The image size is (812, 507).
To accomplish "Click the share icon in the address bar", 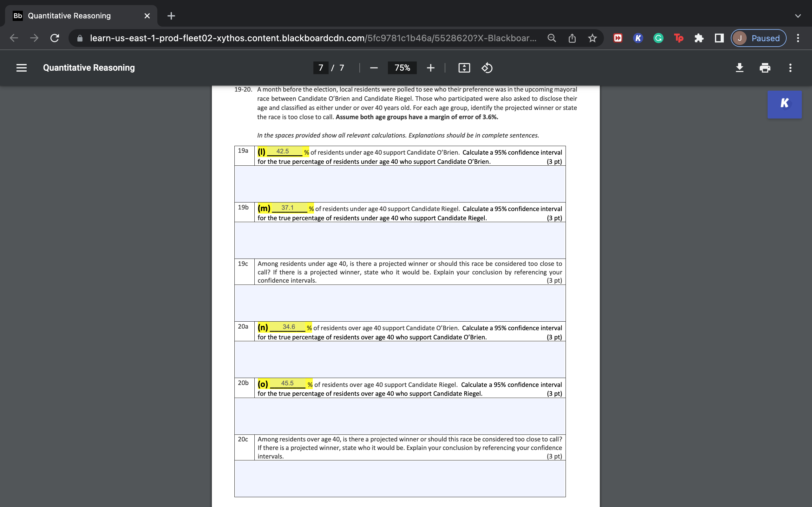I will click(x=572, y=38).
